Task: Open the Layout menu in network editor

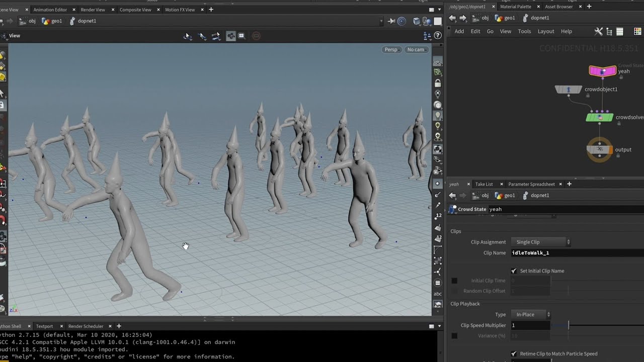Action: pos(546,31)
